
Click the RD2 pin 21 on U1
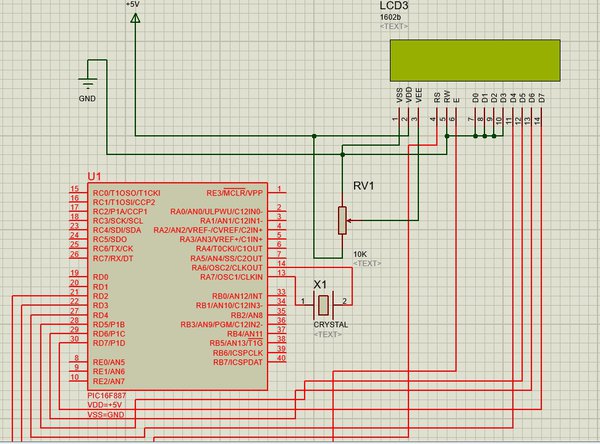(78, 296)
